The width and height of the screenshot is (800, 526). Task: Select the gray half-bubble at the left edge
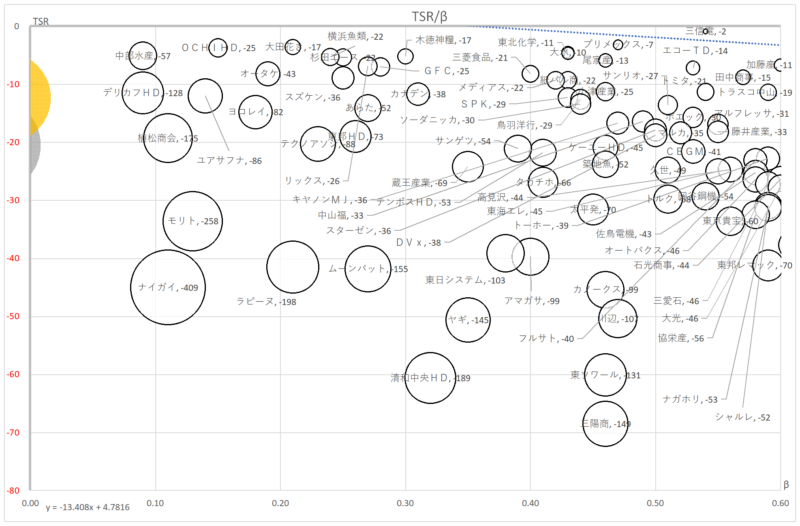(34, 145)
